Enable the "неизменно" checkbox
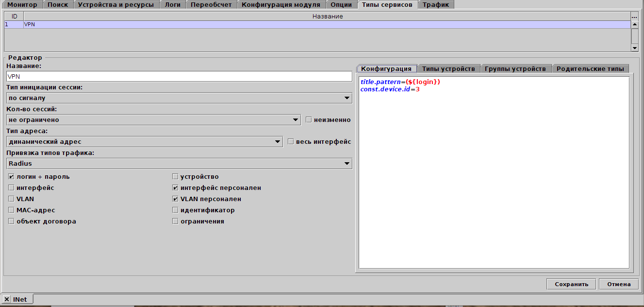Viewport: 644px width, 307px height. tap(309, 119)
